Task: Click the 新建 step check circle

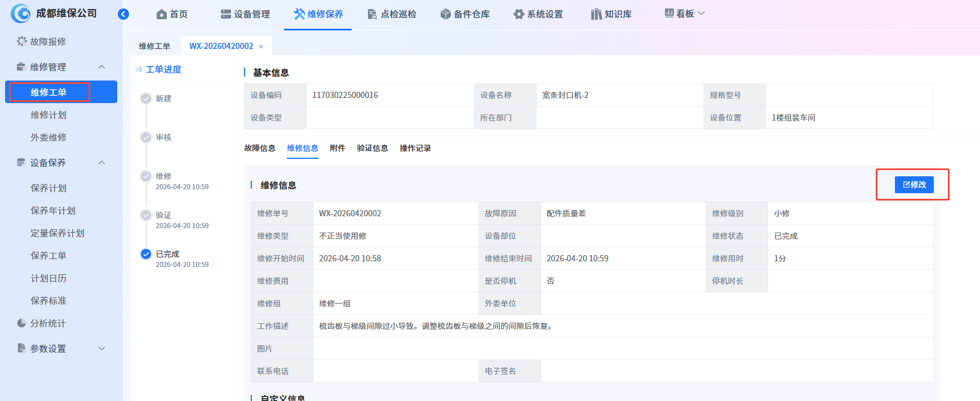Action: coord(146,99)
